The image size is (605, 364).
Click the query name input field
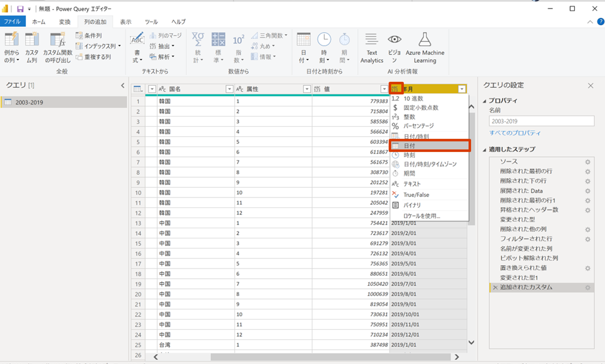pos(541,121)
